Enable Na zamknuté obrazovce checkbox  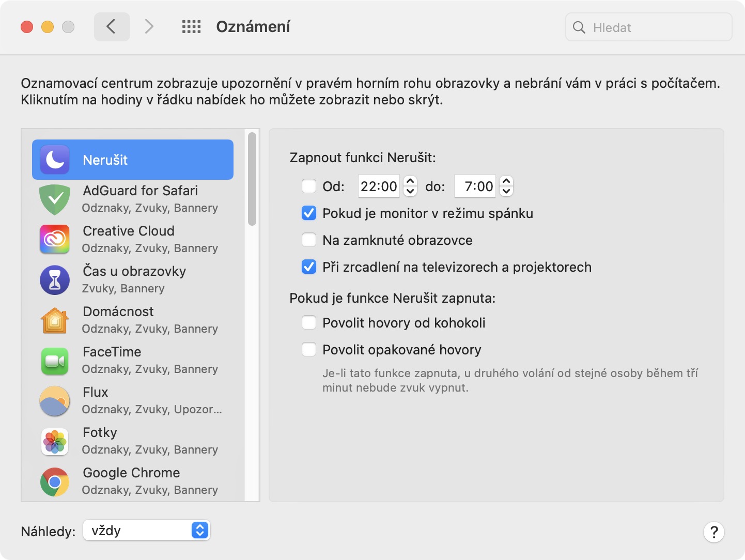[x=309, y=240]
